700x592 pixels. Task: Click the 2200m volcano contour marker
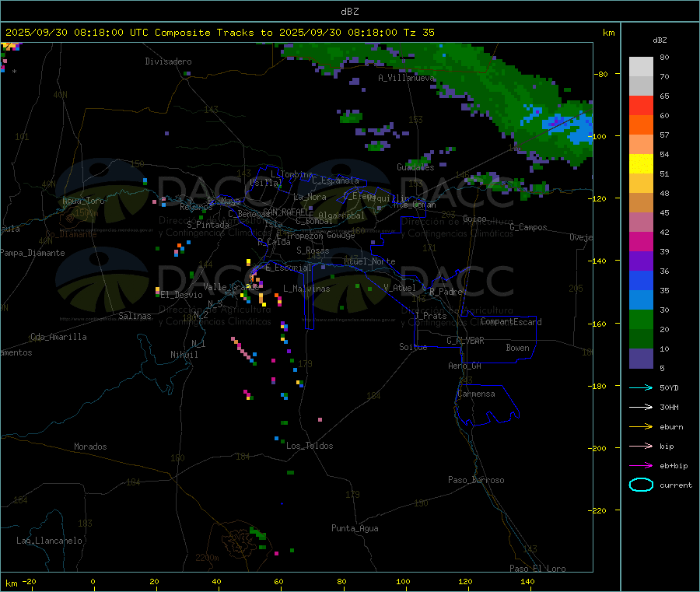(207, 558)
